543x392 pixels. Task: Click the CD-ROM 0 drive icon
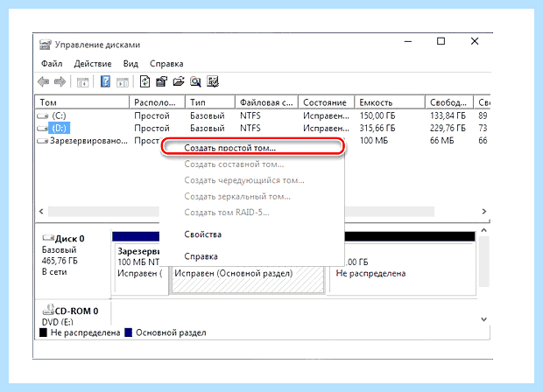click(x=48, y=309)
